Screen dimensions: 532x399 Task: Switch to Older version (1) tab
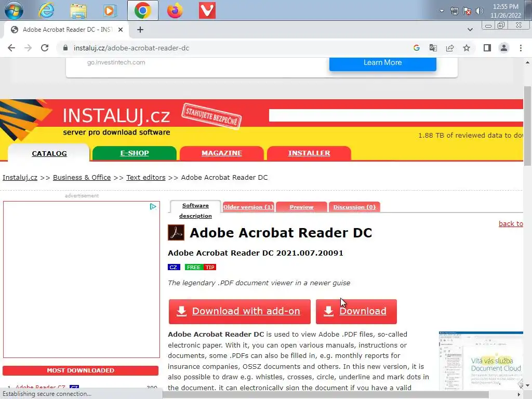(x=248, y=207)
